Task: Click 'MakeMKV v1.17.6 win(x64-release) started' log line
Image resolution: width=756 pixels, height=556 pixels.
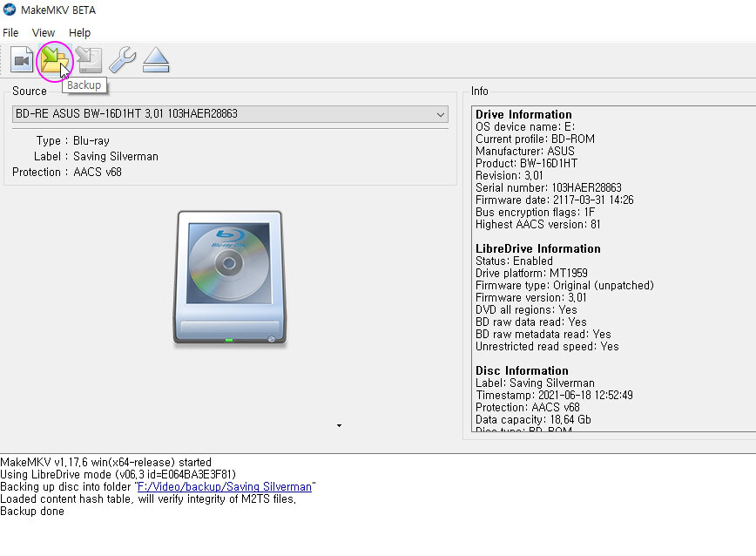Action: 105,463
